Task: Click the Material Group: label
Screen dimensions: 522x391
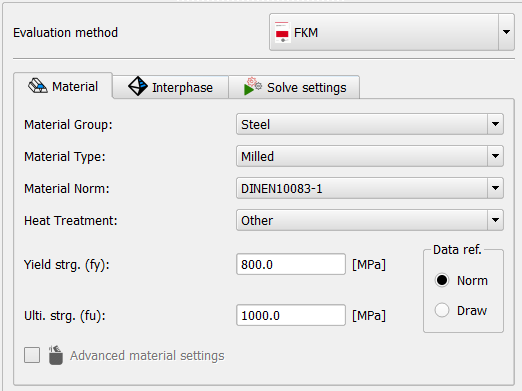Action: click(68, 125)
